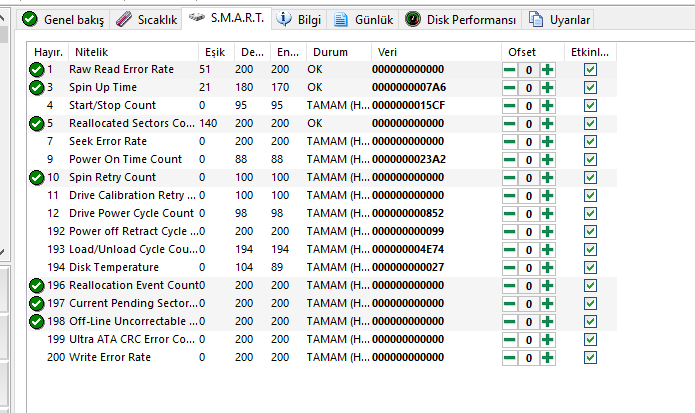Select data value 0000000023A2

(409, 160)
